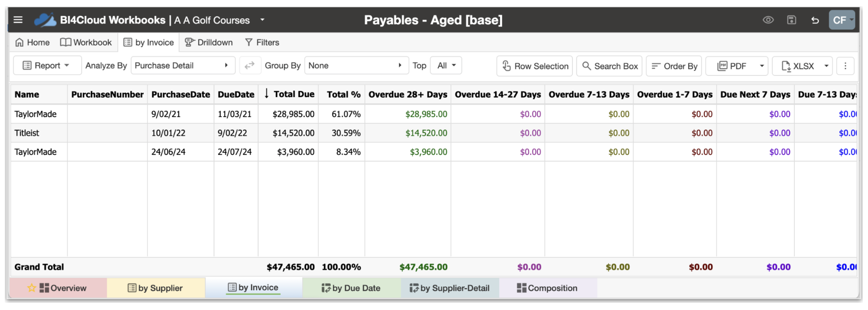
Task: Click the undo arrow icon
Action: [x=815, y=20]
